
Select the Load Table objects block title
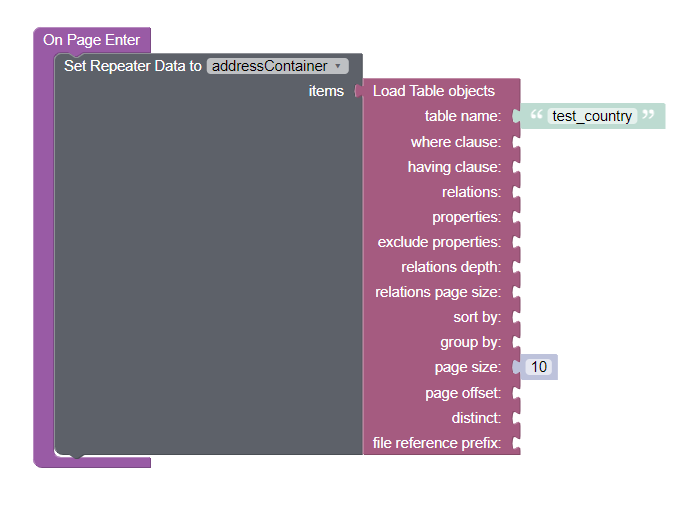tap(433, 91)
